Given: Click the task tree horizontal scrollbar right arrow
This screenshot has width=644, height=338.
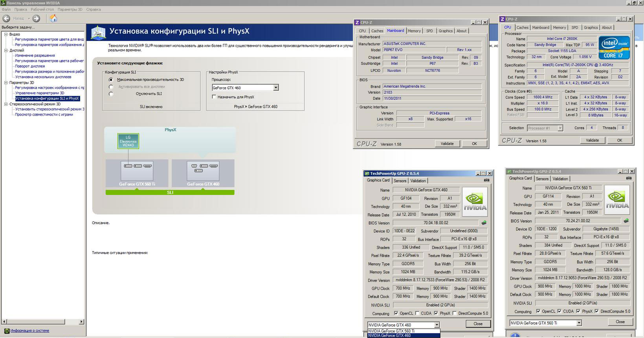Looking at the screenshot, I should (x=81, y=321).
